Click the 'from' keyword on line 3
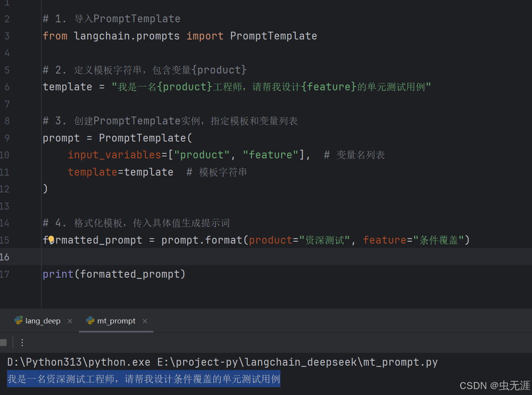The height and width of the screenshot is (395, 532). coord(55,36)
